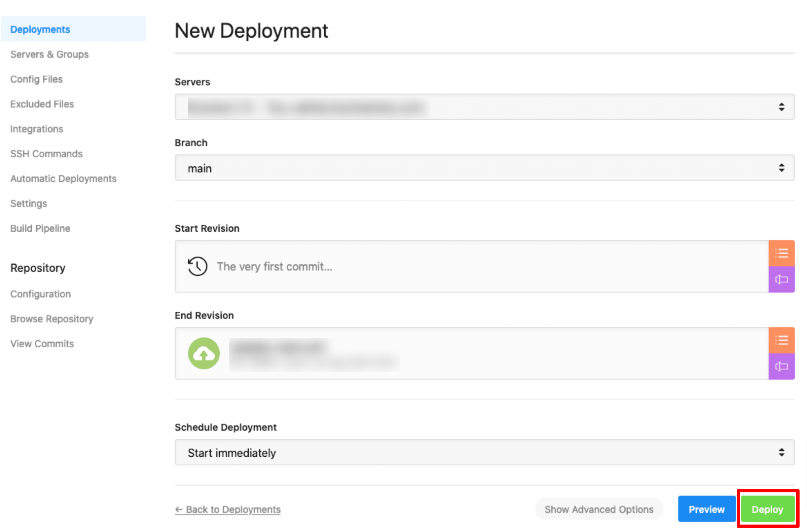Switch to Servers & Groups section
807x532 pixels.
pyautogui.click(x=49, y=54)
